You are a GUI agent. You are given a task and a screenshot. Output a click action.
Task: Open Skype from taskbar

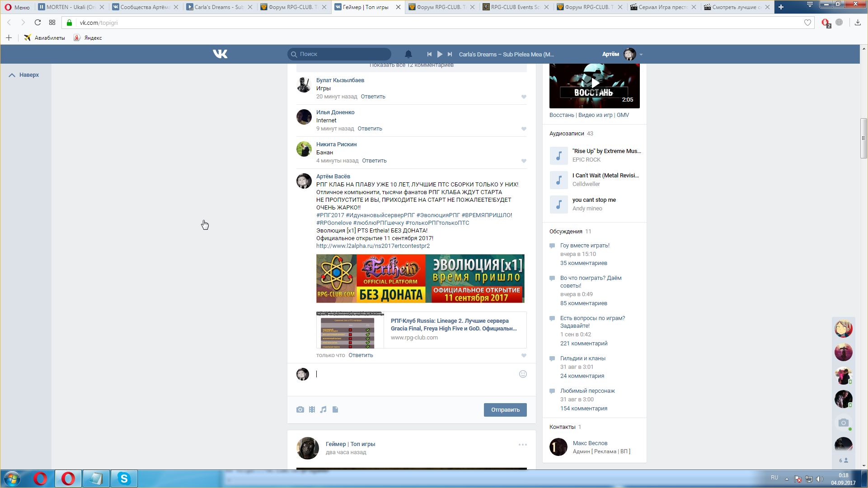[124, 479]
